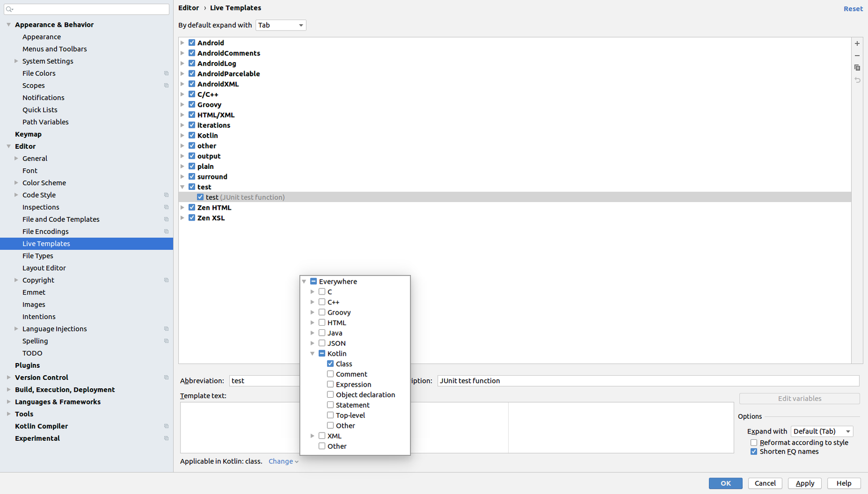Enable the Top-level Kotlin context
Viewport: 868px width, 494px height.
point(330,415)
